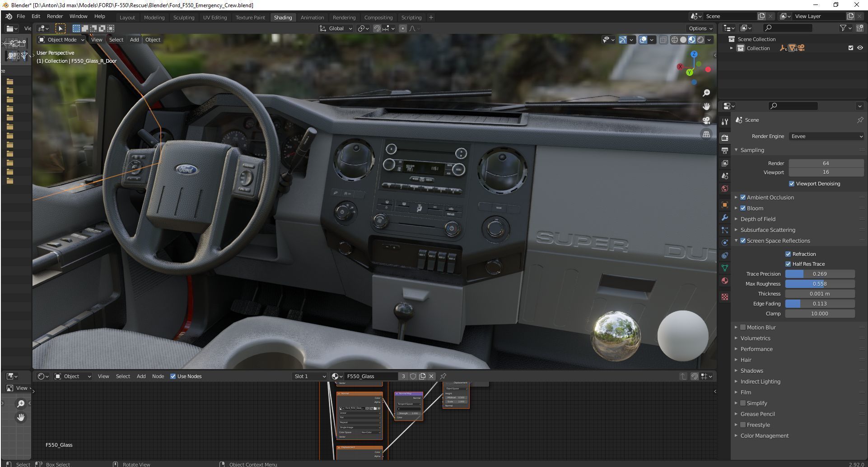Toggle camera view in the 3D viewport
The height and width of the screenshot is (467, 868).
[x=706, y=120]
